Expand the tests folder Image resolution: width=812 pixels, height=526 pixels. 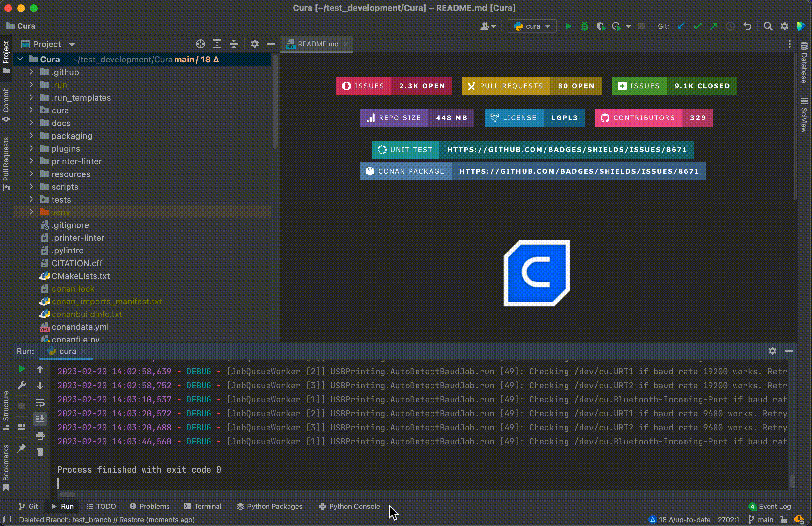click(31, 199)
